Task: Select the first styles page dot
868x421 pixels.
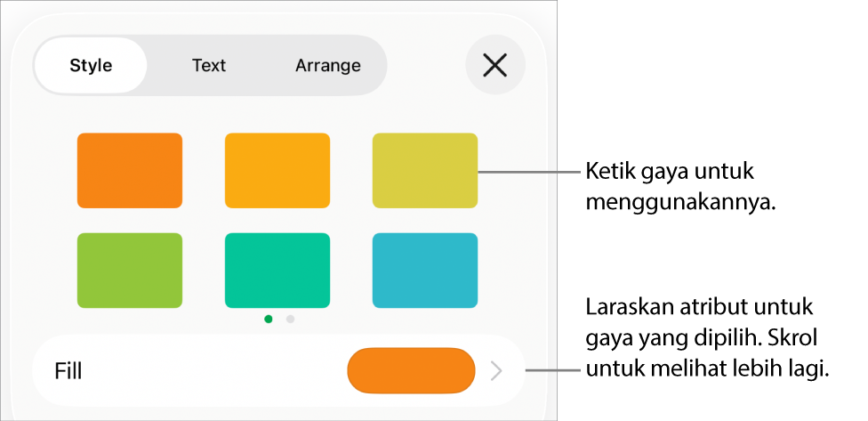Action: (269, 319)
